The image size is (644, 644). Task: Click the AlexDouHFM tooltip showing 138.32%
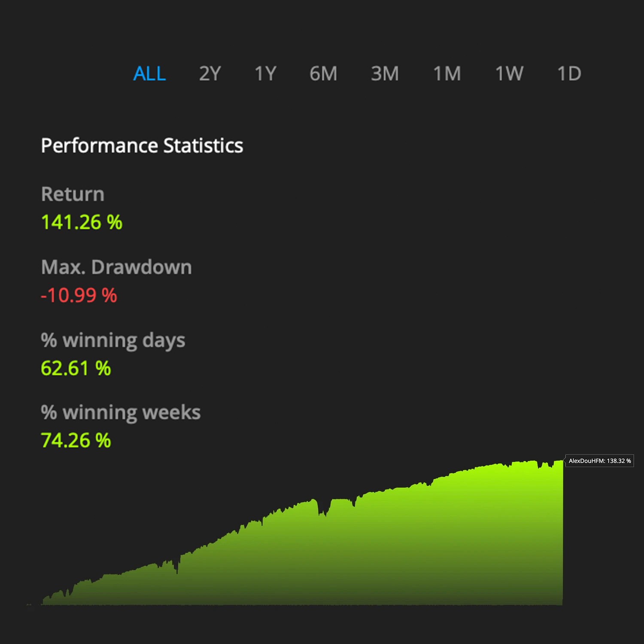599,461
